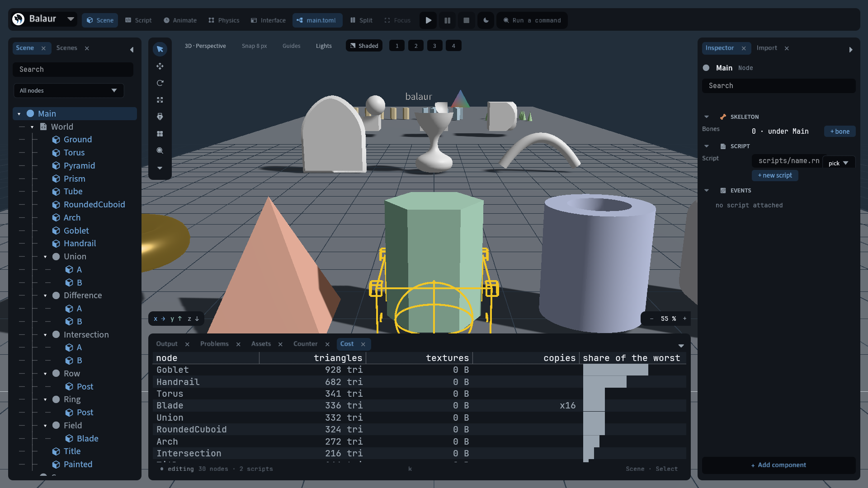The width and height of the screenshot is (868, 488).
Task: Switch to the Physics workspace
Action: [224, 20]
